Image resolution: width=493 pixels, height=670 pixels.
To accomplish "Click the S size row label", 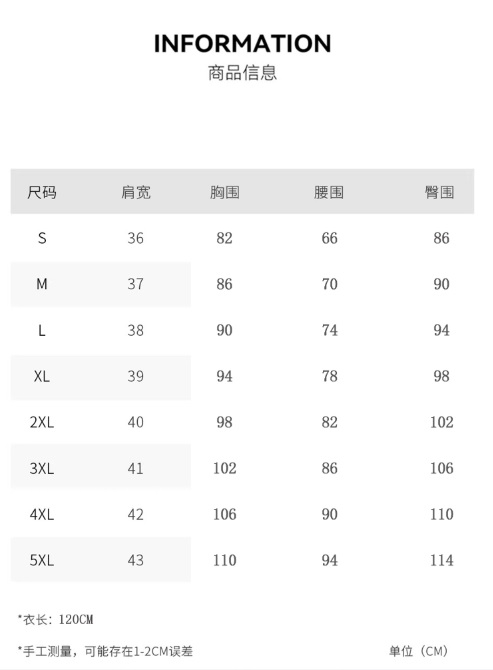I will tap(42, 238).
